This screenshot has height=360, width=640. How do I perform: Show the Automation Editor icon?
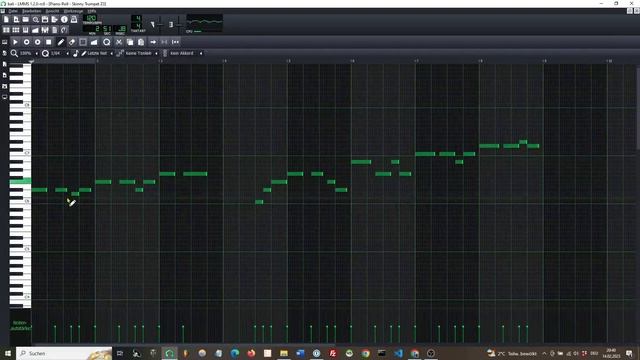(x=36, y=30)
